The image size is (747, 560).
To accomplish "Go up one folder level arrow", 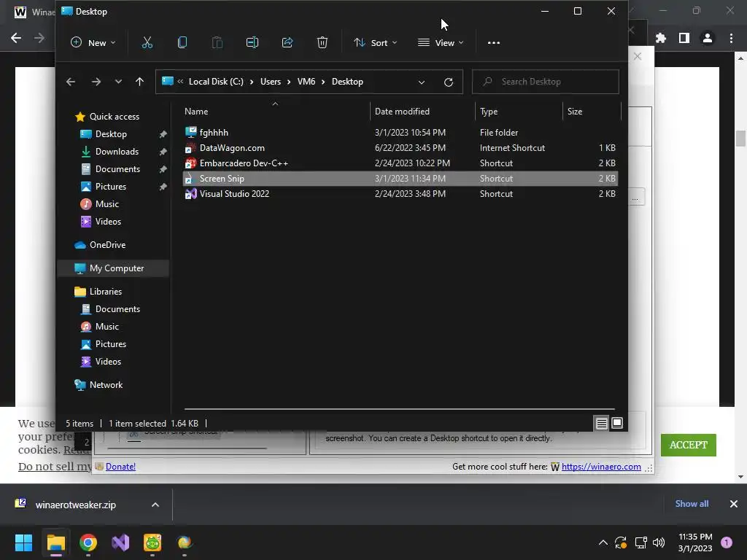I will tap(139, 82).
